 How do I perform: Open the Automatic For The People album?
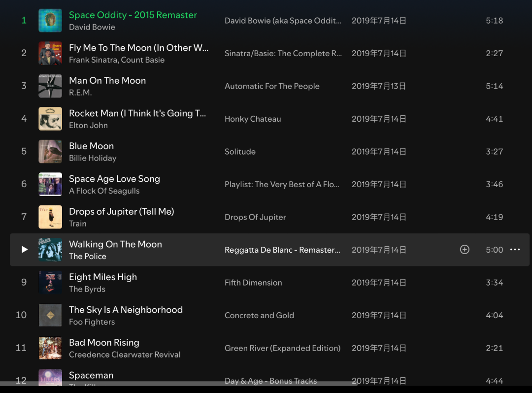point(272,86)
